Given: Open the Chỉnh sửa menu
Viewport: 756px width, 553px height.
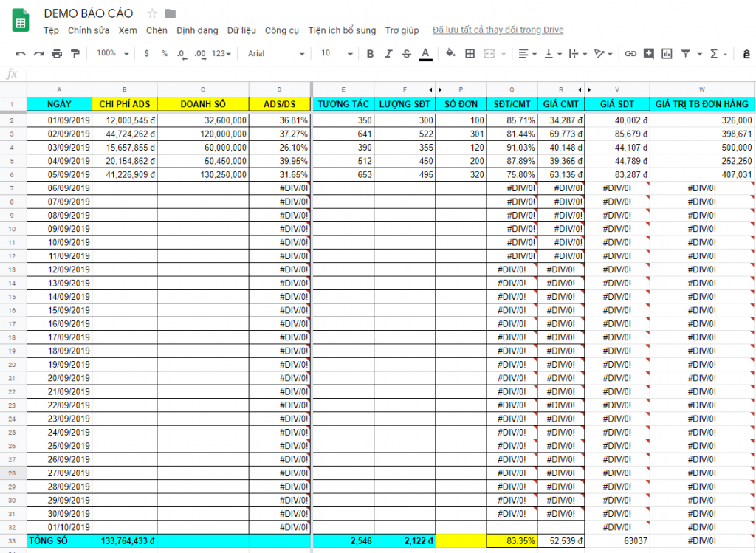Looking at the screenshot, I should 89,30.
